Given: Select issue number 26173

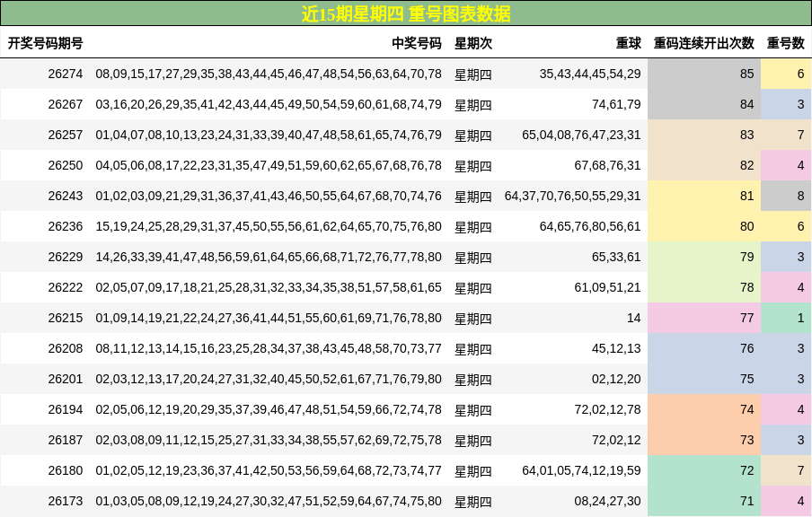Looking at the screenshot, I should pyautogui.click(x=66, y=502).
